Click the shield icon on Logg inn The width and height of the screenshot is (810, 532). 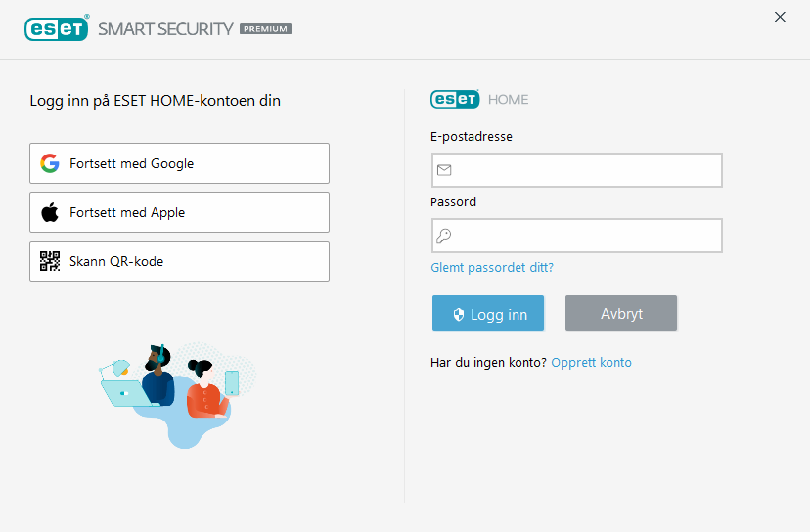(458, 314)
